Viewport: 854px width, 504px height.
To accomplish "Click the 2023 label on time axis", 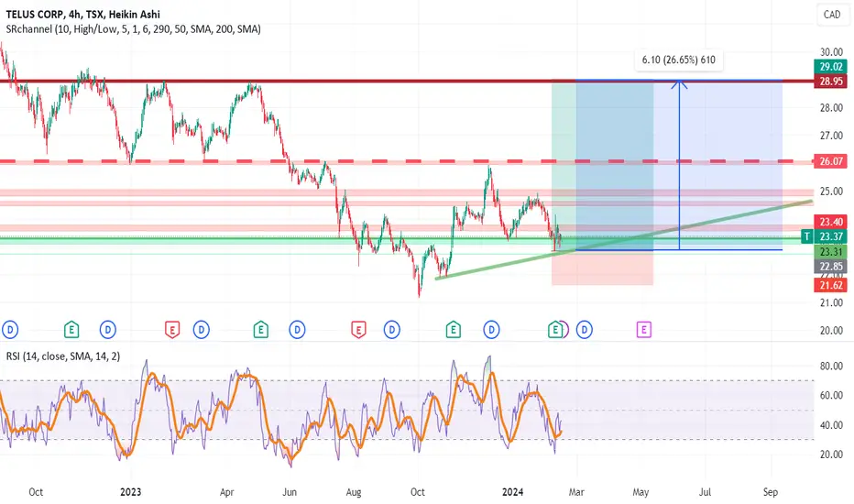I will click(x=130, y=492).
